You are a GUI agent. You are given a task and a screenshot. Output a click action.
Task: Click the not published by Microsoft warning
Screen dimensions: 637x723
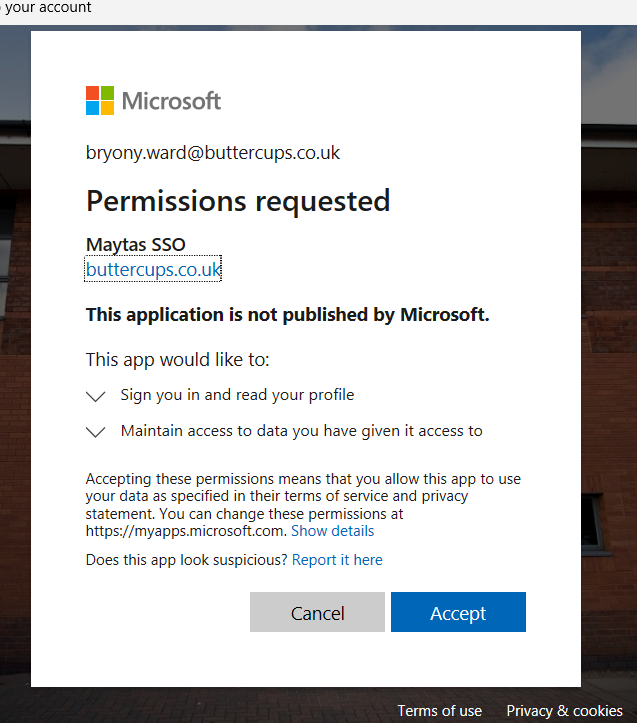coord(287,314)
